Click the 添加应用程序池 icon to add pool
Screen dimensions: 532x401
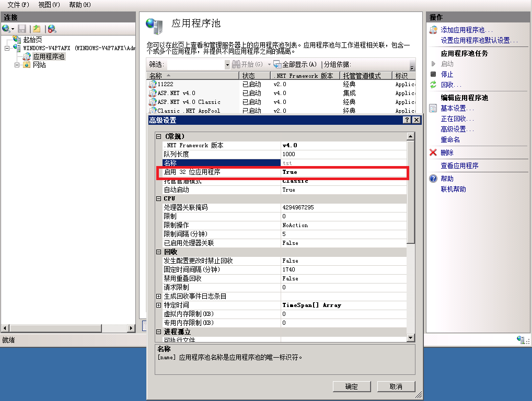pos(433,29)
